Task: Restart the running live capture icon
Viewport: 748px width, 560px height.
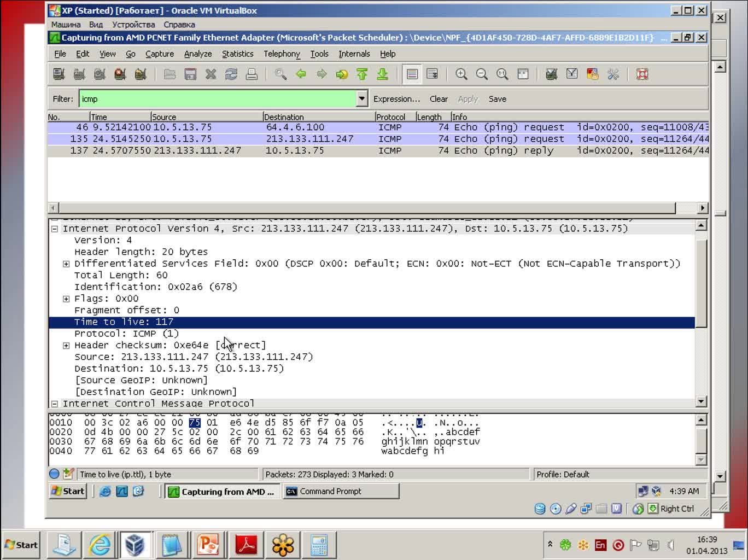Action: pos(141,74)
